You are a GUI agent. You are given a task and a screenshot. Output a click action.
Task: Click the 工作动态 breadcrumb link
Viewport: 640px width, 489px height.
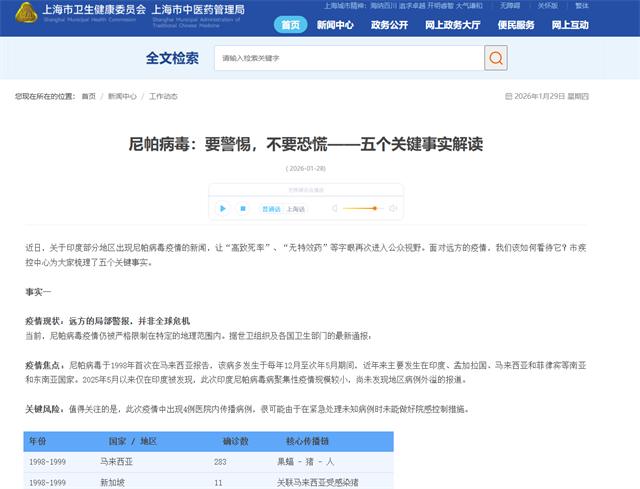coord(164,97)
